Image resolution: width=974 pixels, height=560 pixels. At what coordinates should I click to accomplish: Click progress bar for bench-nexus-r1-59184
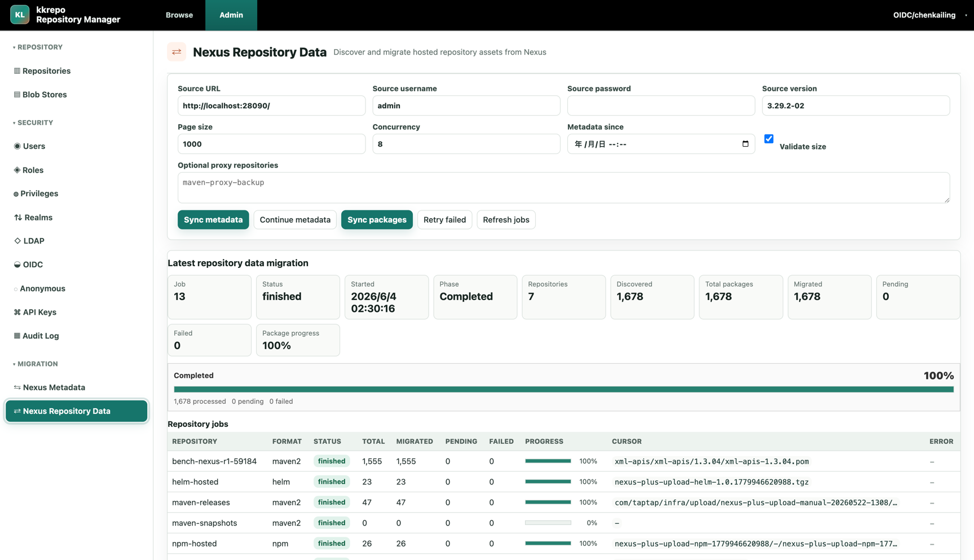[548, 461]
